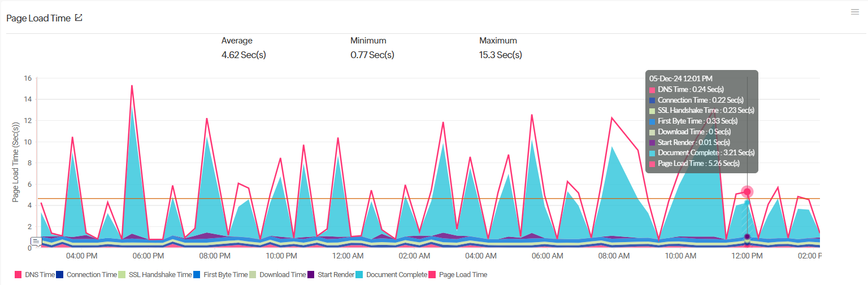Click the Download Time legend color swatch

pyautogui.click(x=253, y=275)
